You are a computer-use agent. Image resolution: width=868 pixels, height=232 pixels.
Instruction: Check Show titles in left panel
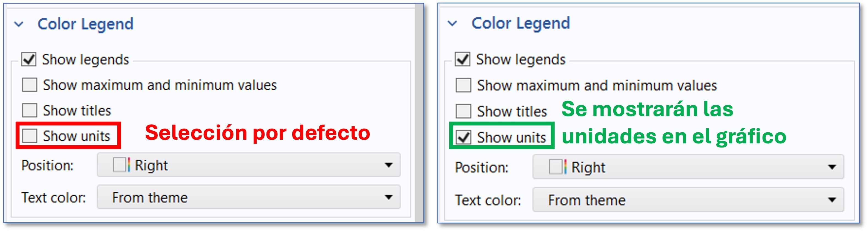[x=30, y=110]
